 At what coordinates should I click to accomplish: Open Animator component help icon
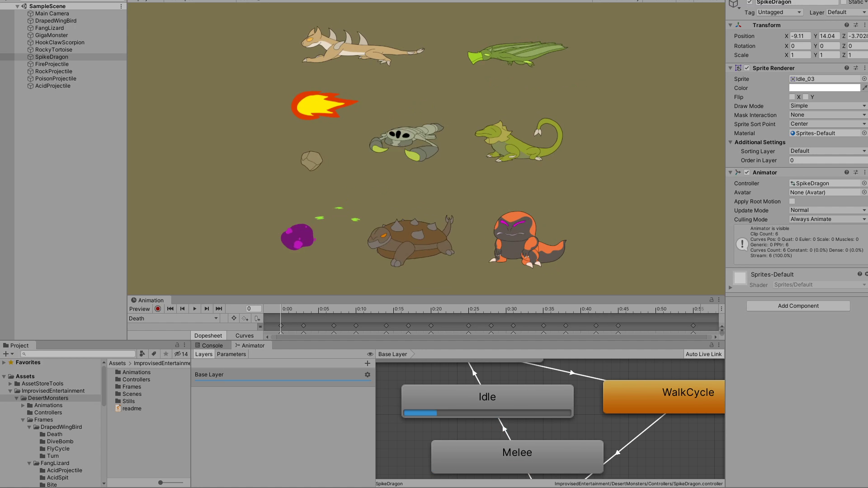click(x=847, y=173)
